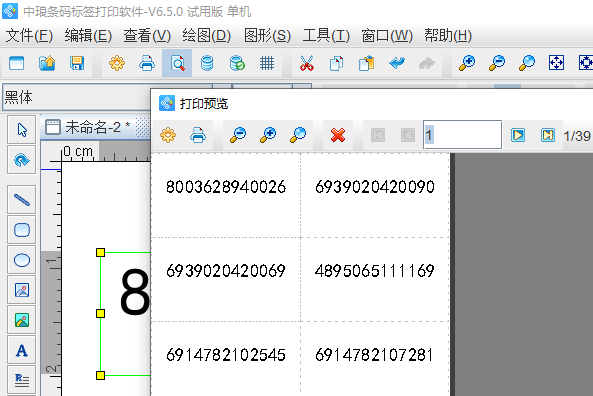Click label text 8003628940026
Image resolution: width=593 pixels, height=396 pixels.
226,187
